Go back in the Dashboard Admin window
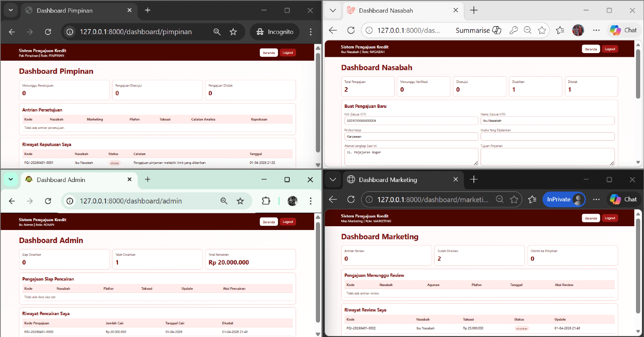 tap(12, 201)
